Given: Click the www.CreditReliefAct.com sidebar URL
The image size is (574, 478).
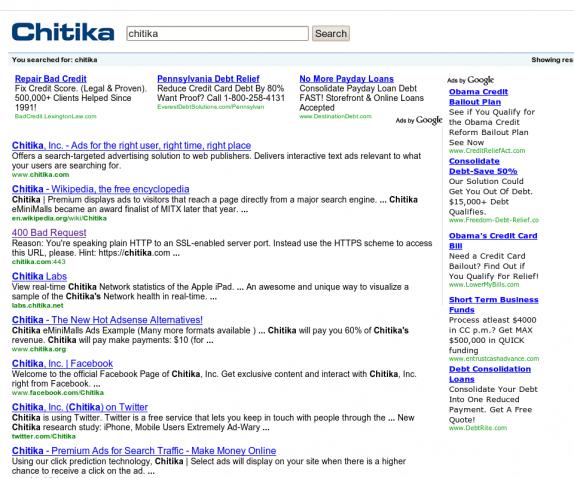Looking at the screenshot, I should coord(487,151).
